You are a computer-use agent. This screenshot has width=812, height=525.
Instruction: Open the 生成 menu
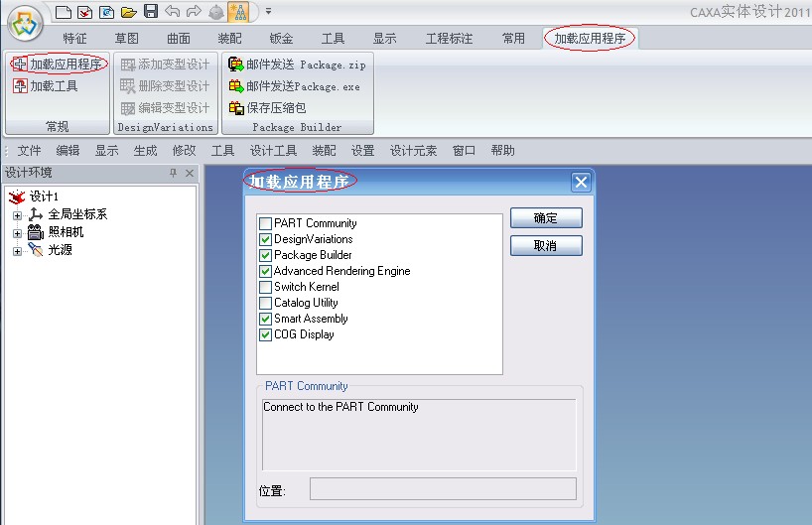(145, 151)
